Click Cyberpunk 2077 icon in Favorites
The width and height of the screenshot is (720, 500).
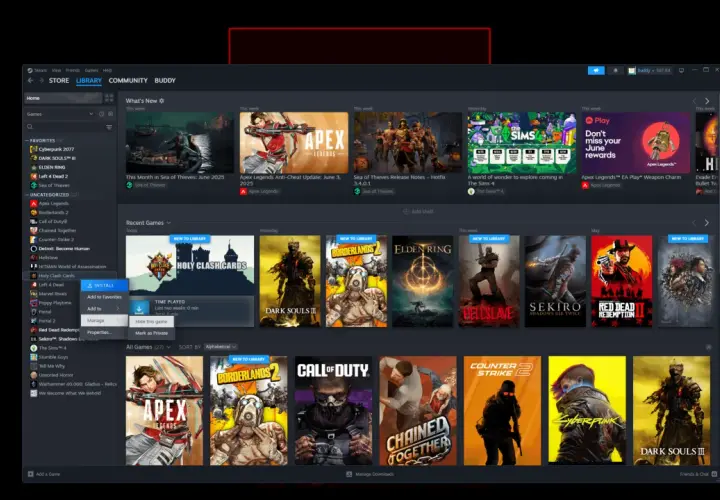point(34,149)
